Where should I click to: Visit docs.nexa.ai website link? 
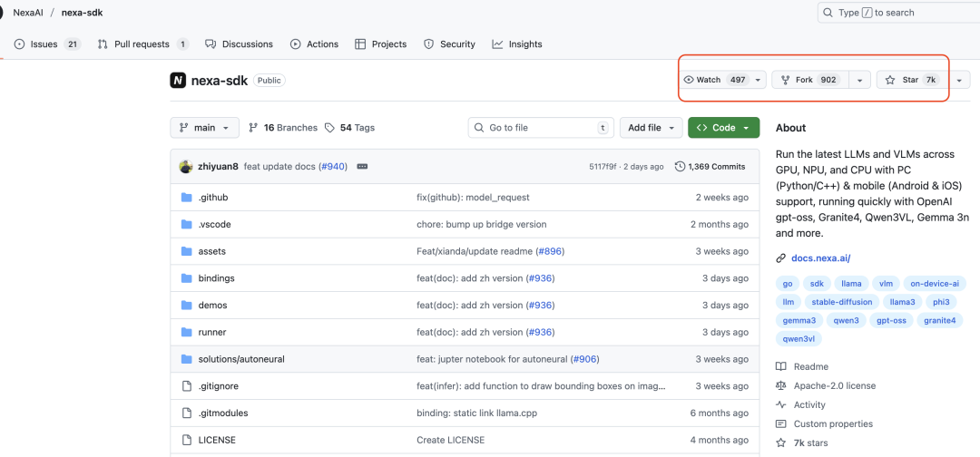pyautogui.click(x=820, y=258)
